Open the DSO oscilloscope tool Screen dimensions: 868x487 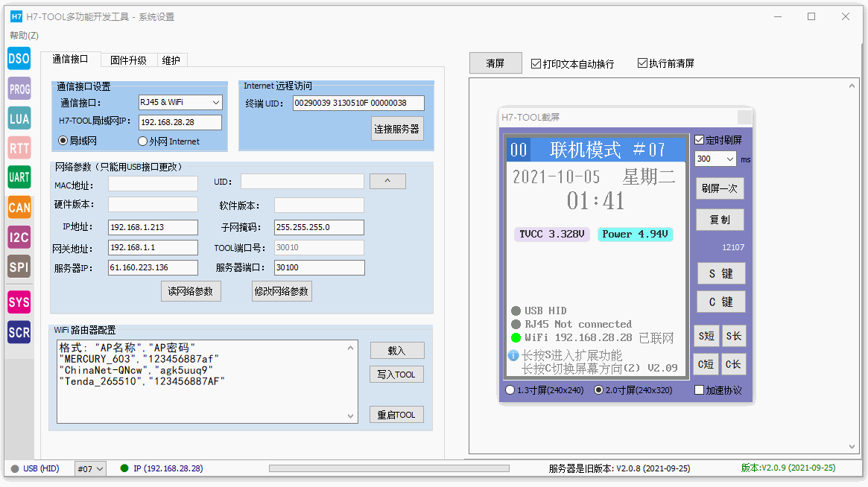[x=19, y=59]
